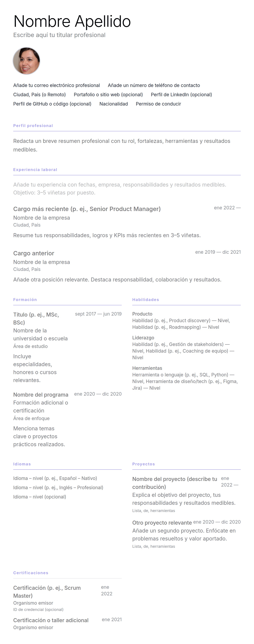
Task: Select the ene 2019 — dic 2021 date range
Action: [x=218, y=252]
